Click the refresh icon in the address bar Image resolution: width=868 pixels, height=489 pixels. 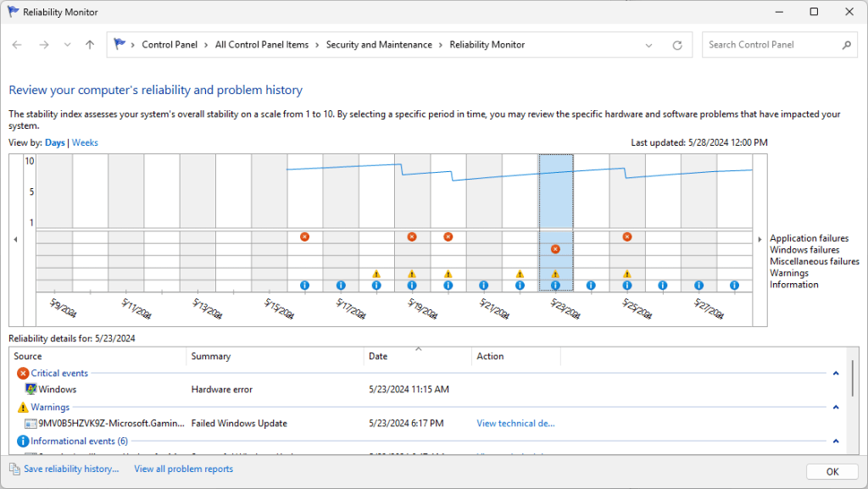(677, 44)
